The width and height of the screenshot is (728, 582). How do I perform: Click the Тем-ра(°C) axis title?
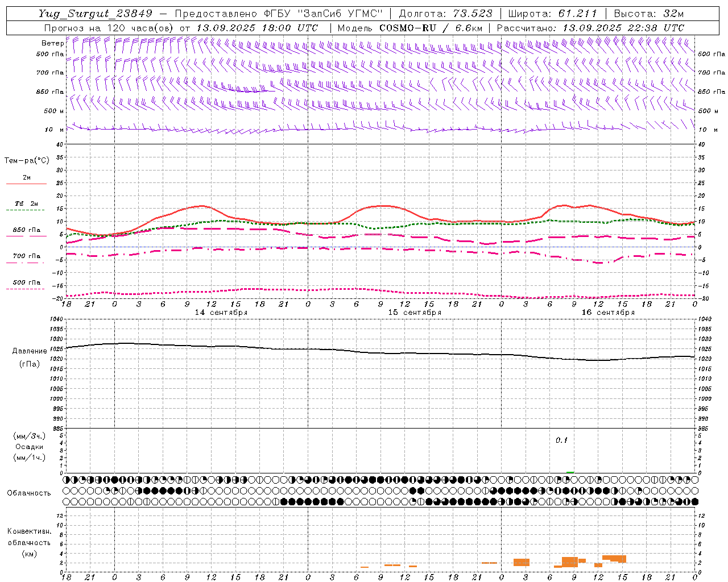tap(27, 161)
